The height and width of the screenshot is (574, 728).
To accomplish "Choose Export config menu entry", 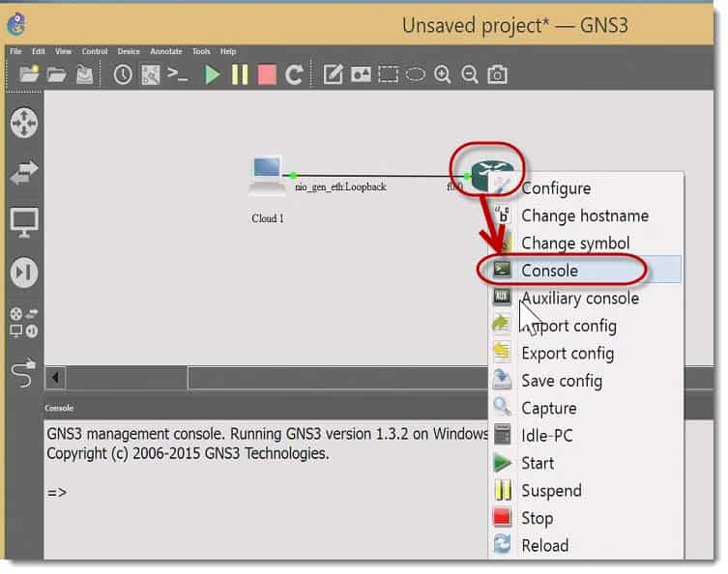I will coord(586,353).
